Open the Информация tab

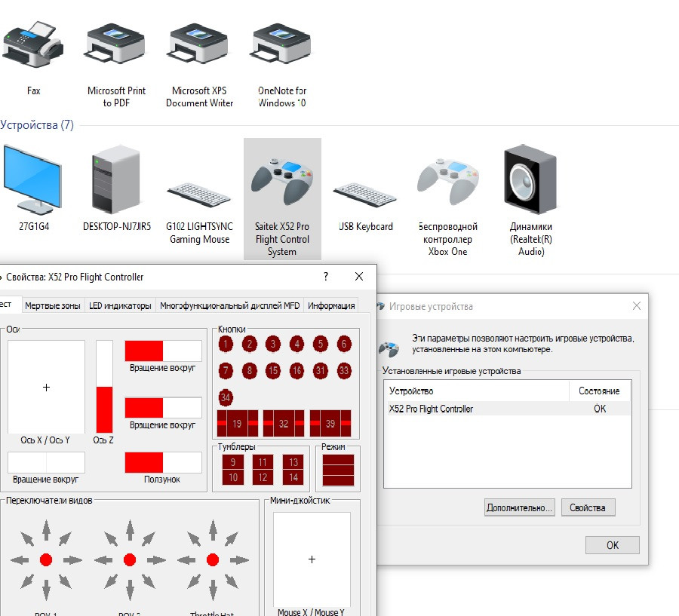(331, 305)
